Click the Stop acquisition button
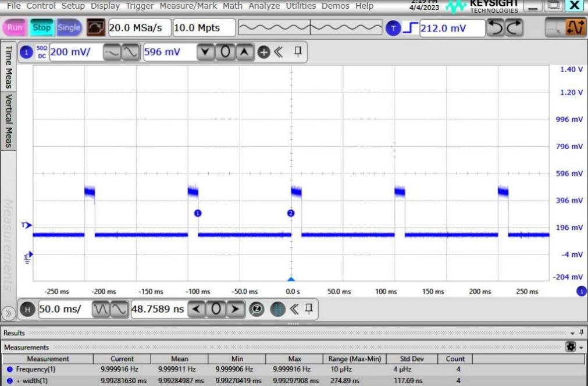 41,27
